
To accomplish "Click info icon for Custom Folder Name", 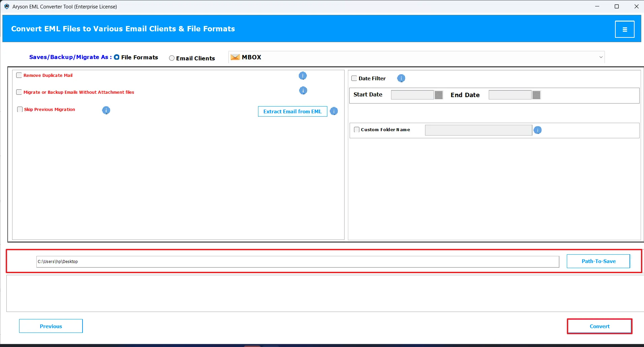I will click(x=538, y=130).
